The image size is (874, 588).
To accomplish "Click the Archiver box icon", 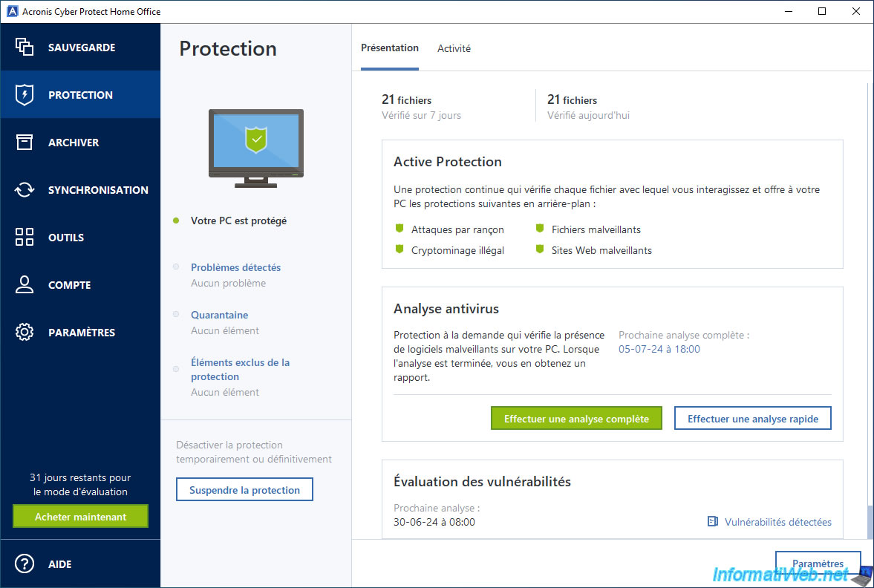I will 25,142.
